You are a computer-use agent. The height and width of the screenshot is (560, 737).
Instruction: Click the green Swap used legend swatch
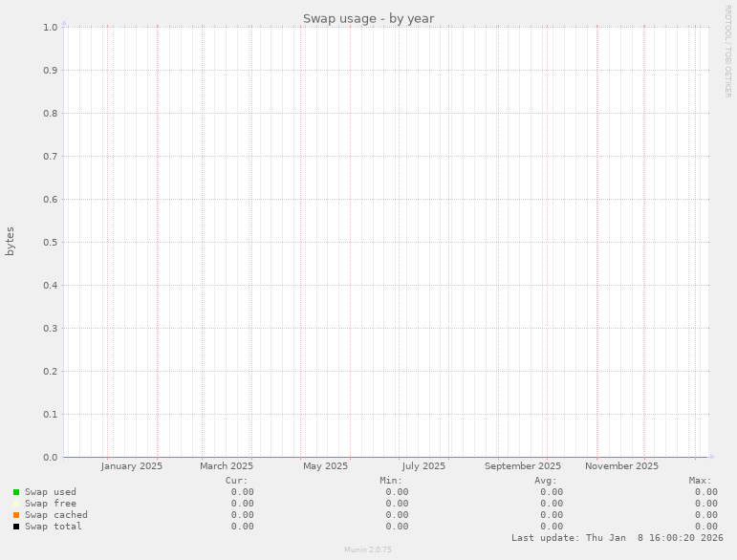(x=16, y=492)
